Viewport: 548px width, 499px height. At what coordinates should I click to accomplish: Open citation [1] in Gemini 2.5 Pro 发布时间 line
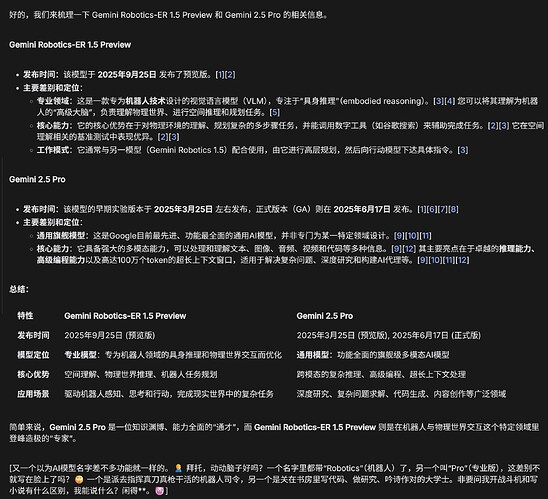[422, 209]
